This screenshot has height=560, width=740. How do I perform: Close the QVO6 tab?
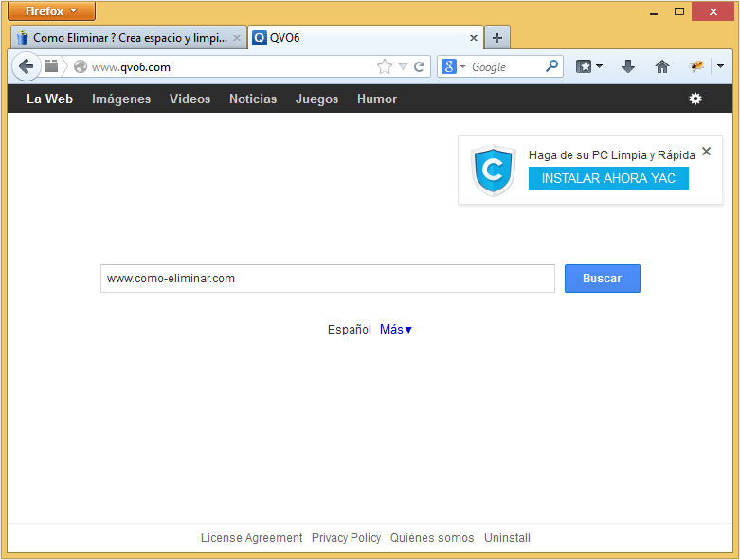point(474,38)
